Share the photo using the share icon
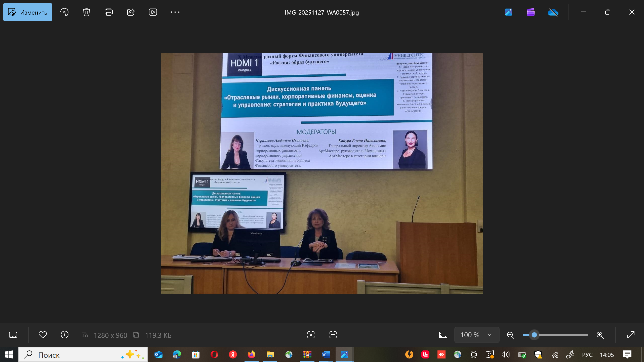 pos(131,12)
